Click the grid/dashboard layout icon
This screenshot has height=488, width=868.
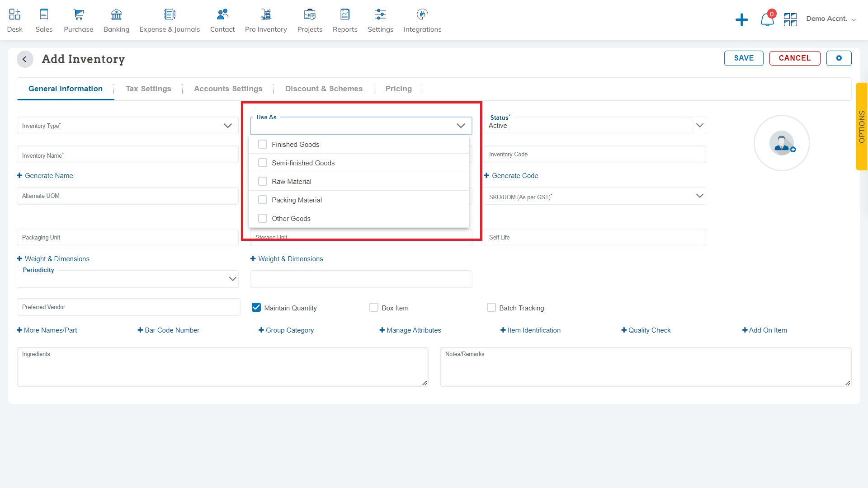[x=790, y=19]
